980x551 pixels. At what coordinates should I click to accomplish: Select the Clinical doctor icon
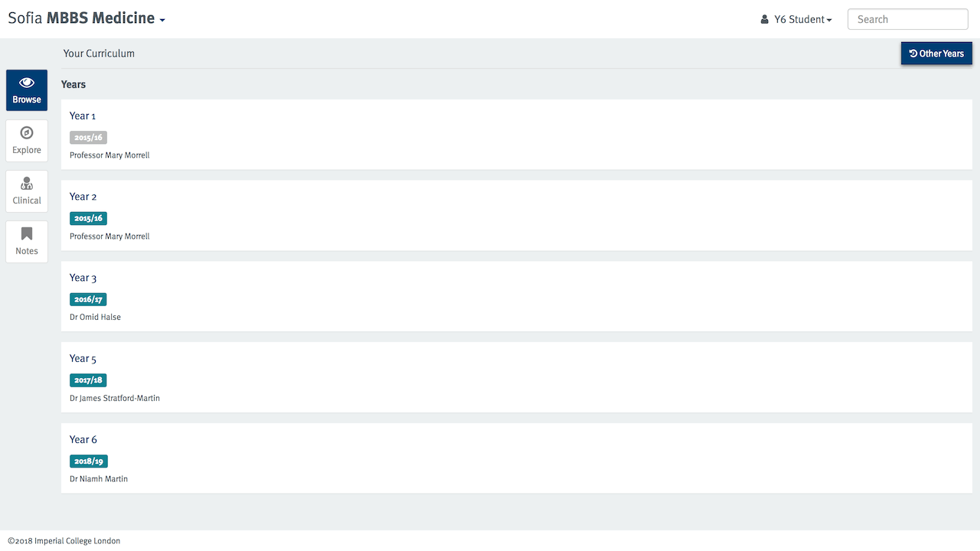click(x=27, y=183)
